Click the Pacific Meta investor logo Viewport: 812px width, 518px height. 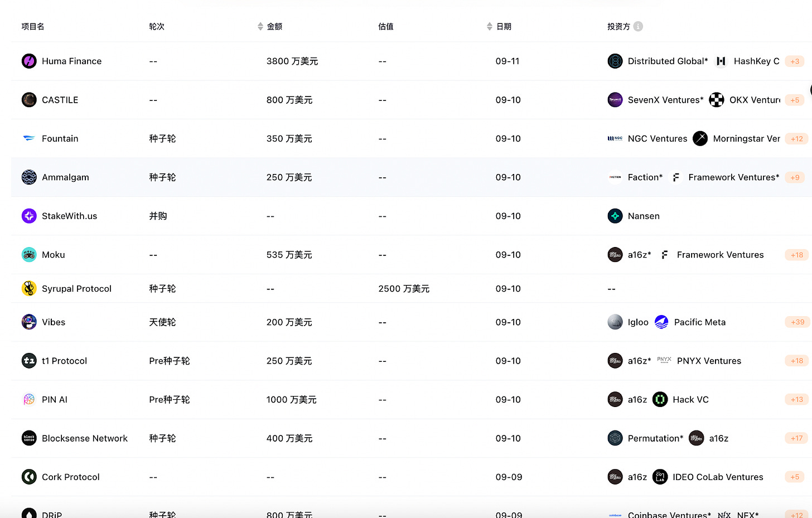661,322
